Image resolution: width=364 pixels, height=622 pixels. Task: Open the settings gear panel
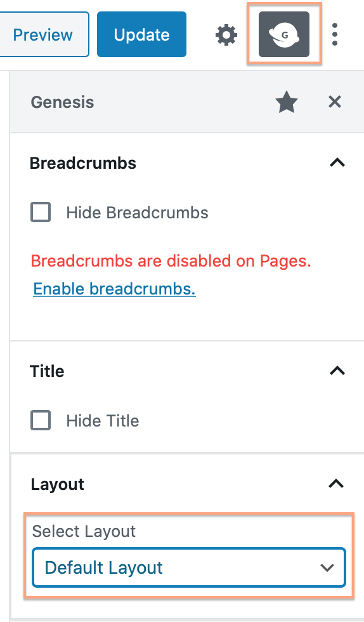coord(226,35)
